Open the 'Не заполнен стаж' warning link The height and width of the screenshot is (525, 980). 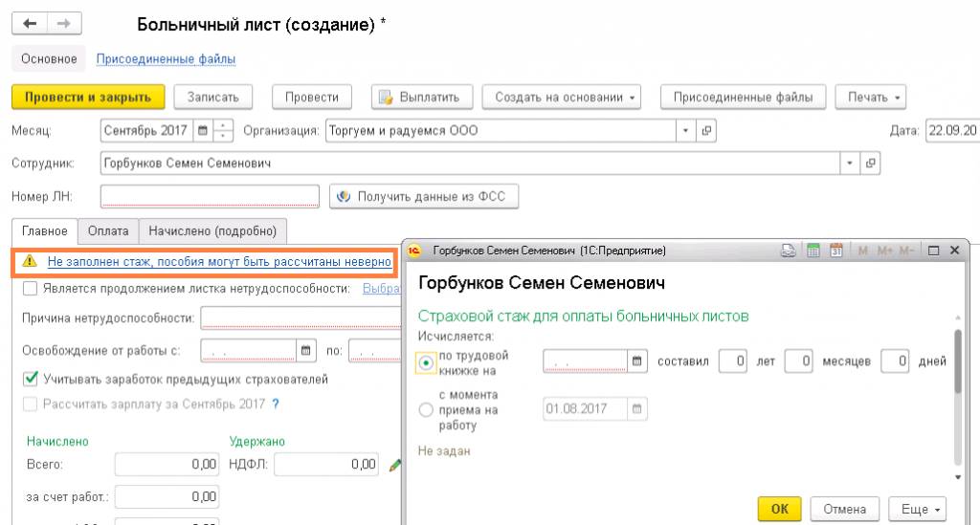[x=219, y=260]
